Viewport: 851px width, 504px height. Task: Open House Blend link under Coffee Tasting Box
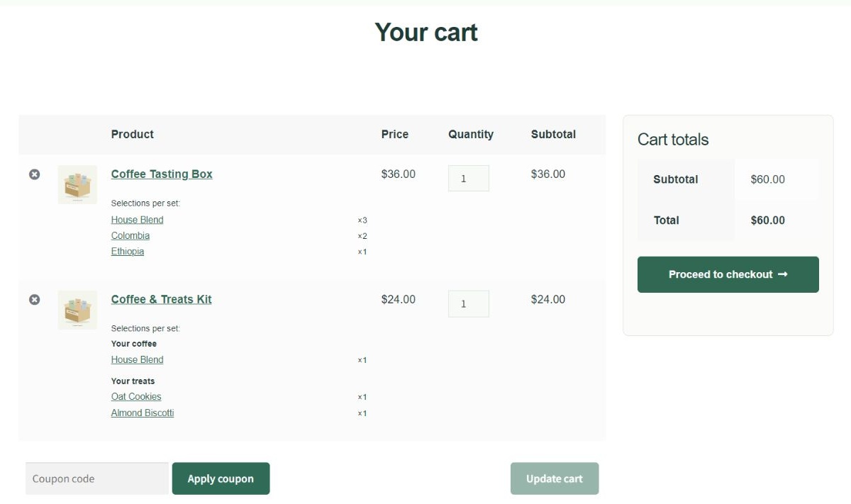point(137,220)
